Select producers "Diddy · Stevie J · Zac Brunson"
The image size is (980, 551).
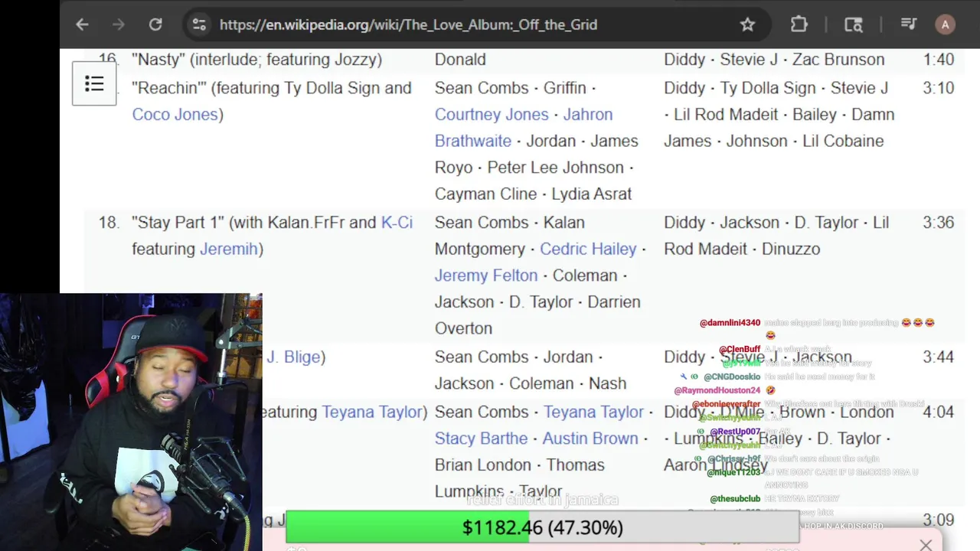[774, 59]
